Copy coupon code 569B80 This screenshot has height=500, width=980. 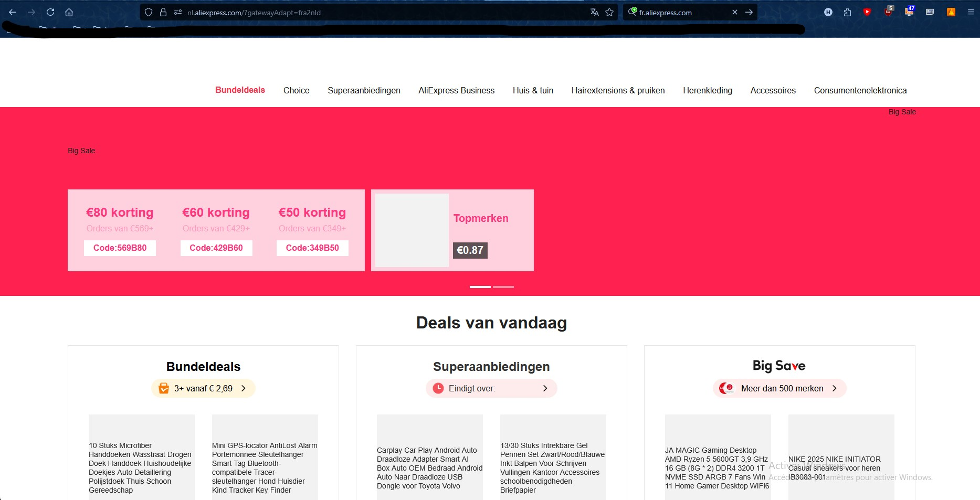coord(120,248)
